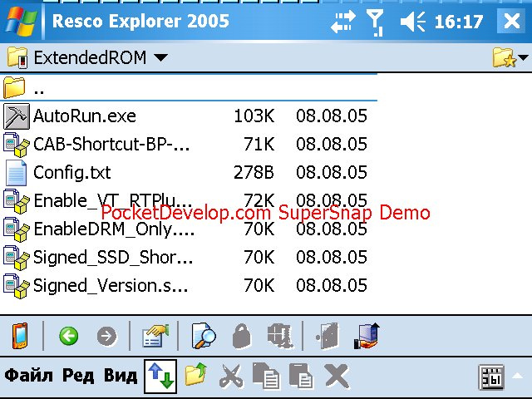Open the favorites folder star dropdown
The image size is (532, 399).
(510, 57)
